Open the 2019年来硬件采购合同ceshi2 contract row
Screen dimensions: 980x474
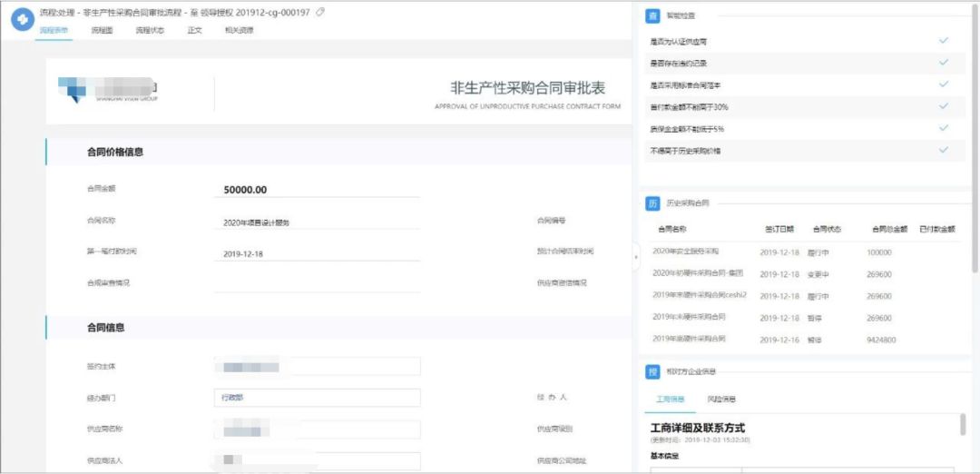click(x=699, y=295)
